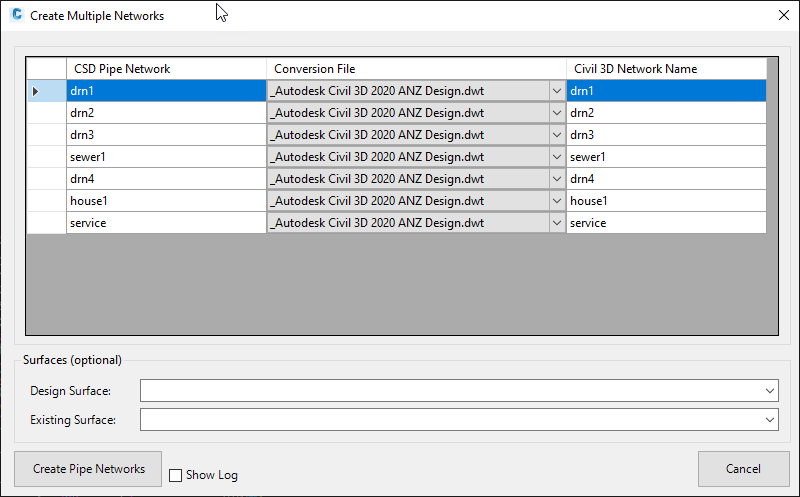Enable the Show Log checkbox

(176, 475)
